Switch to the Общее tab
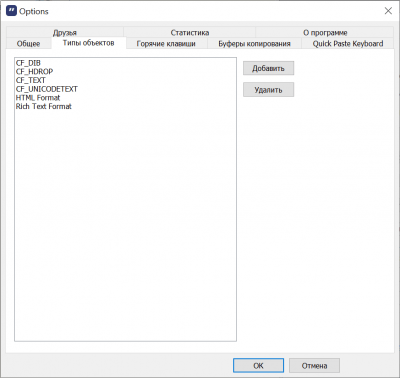The image size is (400, 378). (x=29, y=43)
